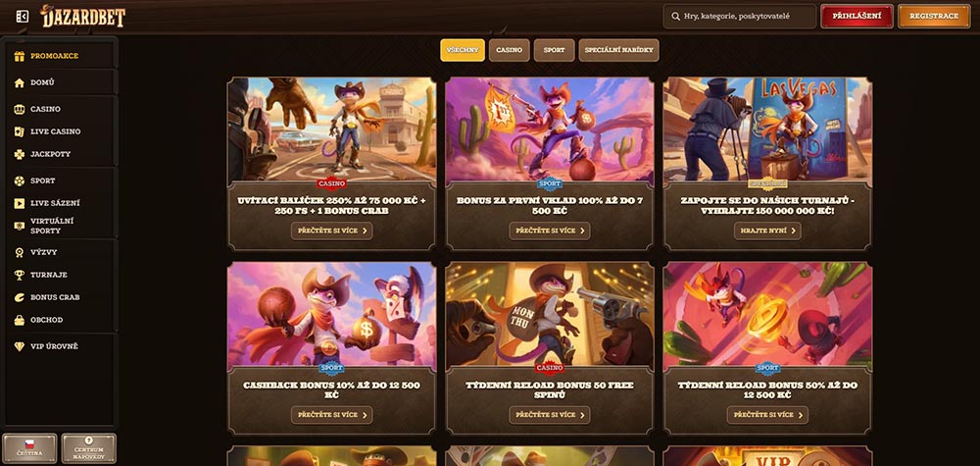Select the Všechny filter tab

click(463, 50)
